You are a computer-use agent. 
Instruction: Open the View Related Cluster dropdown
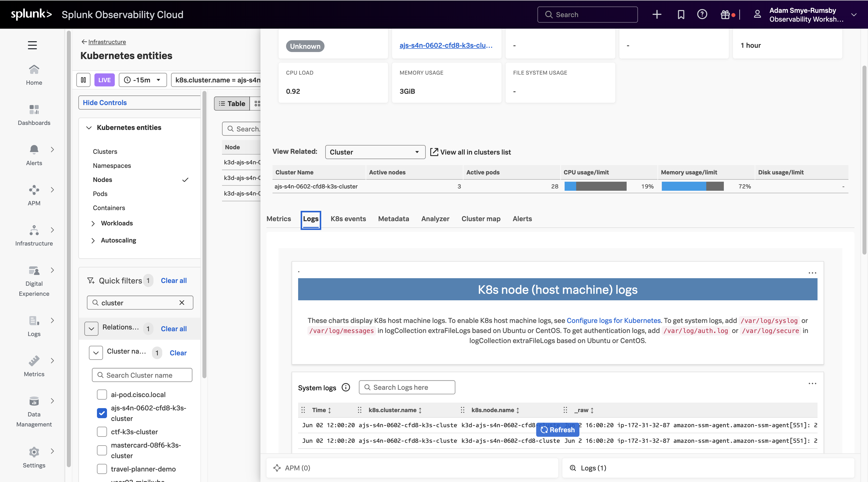tap(375, 152)
